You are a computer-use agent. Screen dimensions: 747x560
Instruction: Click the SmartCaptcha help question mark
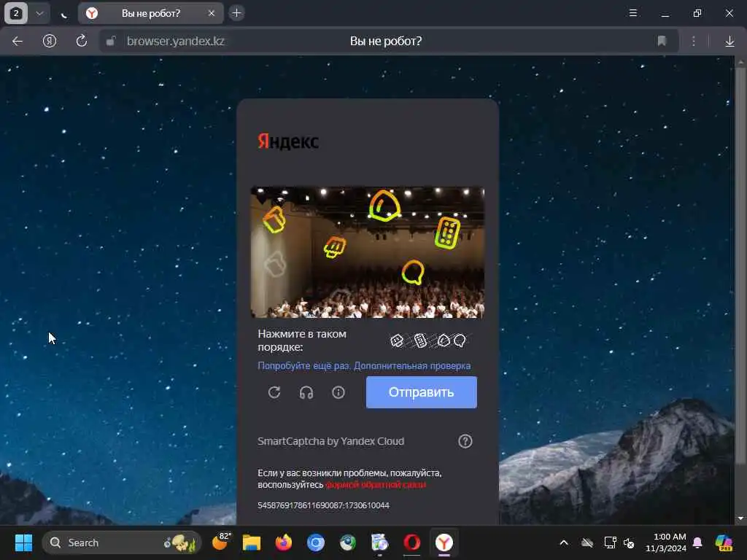point(465,441)
